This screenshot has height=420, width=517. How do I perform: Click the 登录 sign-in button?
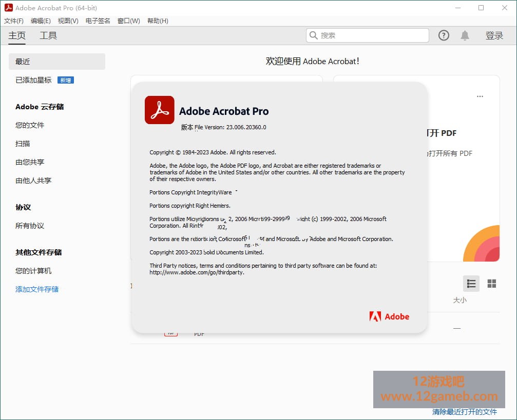[x=494, y=35]
